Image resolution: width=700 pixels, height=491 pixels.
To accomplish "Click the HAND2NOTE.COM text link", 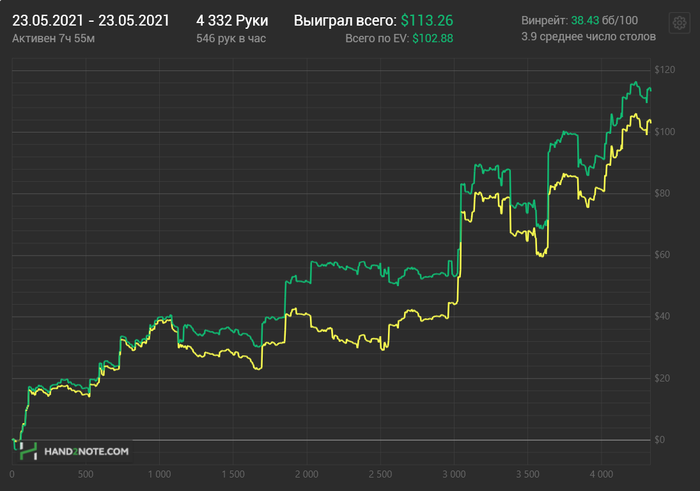I will coord(86,451).
